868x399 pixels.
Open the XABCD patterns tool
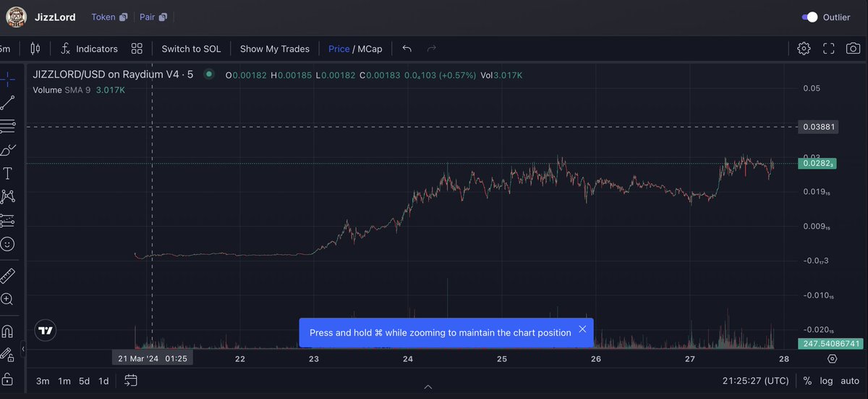[7, 196]
